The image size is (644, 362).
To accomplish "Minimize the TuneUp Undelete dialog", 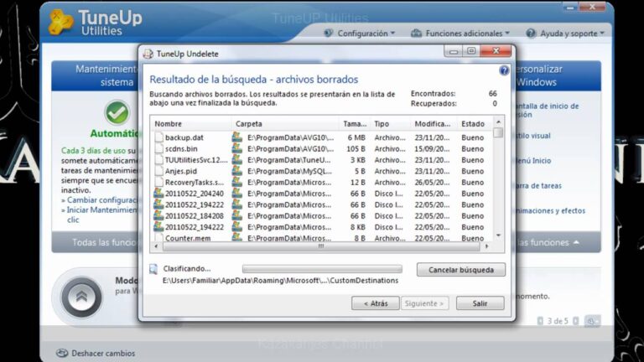I will [454, 51].
